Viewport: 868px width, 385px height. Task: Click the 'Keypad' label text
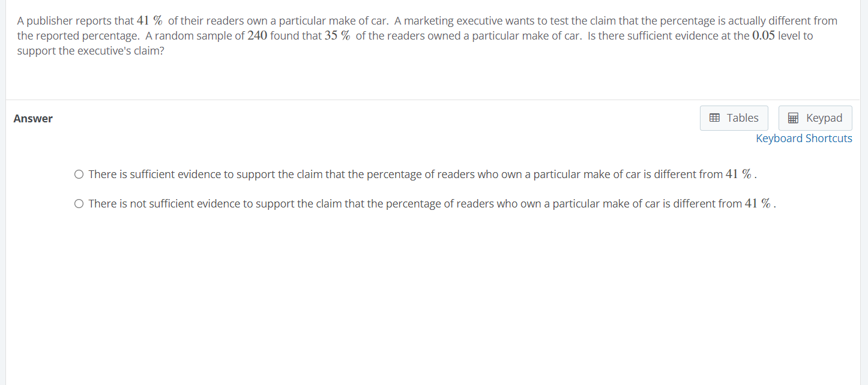[x=824, y=118]
